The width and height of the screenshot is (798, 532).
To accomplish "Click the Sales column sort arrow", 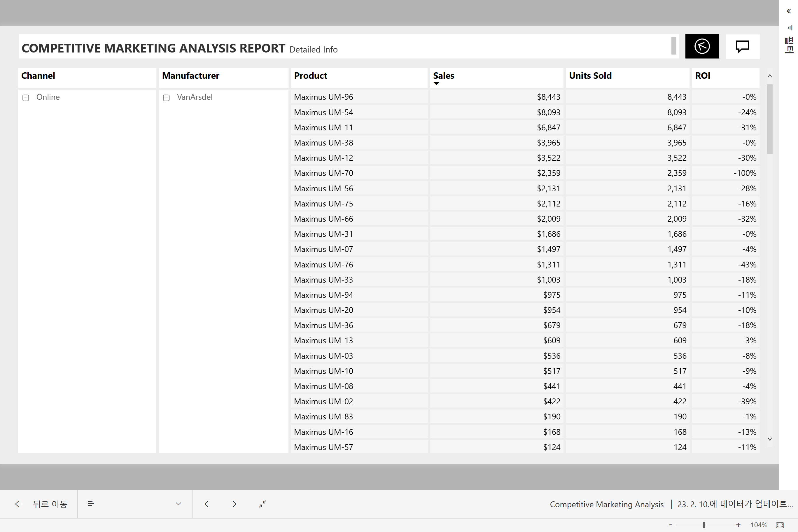I will [437, 83].
